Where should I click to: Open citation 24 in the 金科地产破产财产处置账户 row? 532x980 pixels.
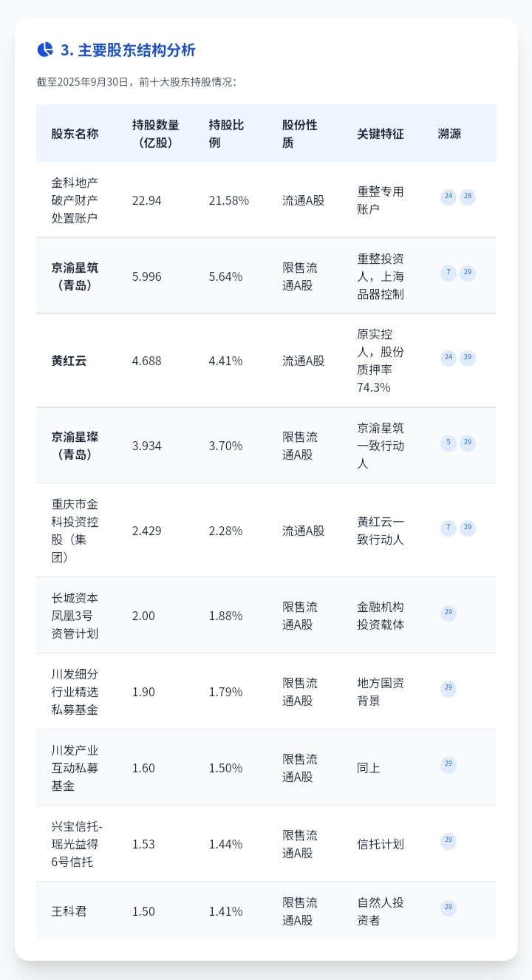449,197
